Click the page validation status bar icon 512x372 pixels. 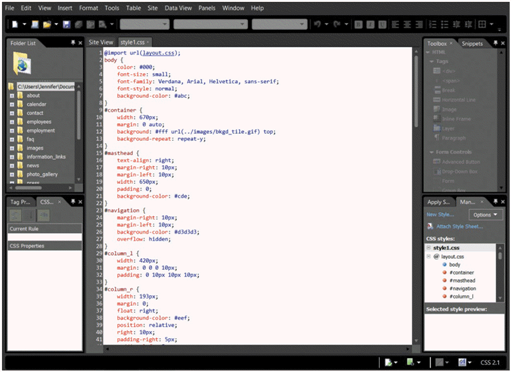coord(388,362)
